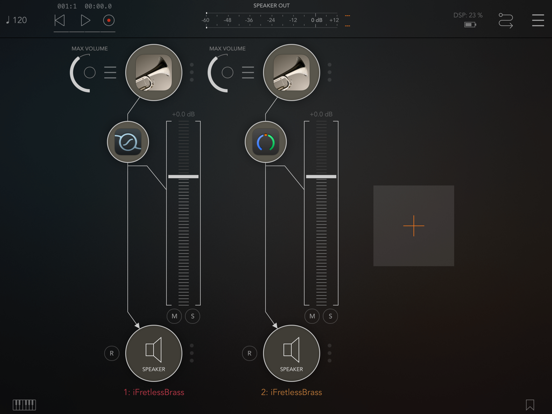Open options dots beside channel 1 speaker
The width and height of the screenshot is (552, 414).
pyautogui.click(x=192, y=353)
